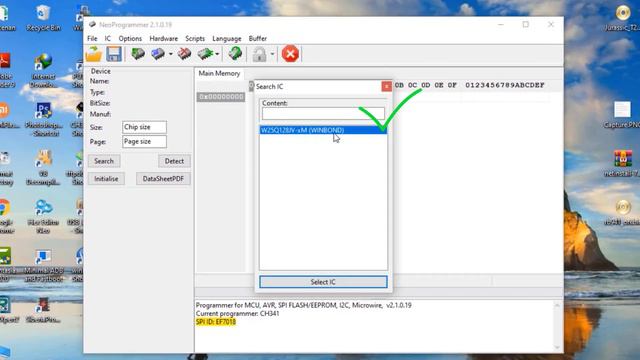Open a file via the folder toolbar icon
640x360 pixels.
pyautogui.click(x=94, y=54)
